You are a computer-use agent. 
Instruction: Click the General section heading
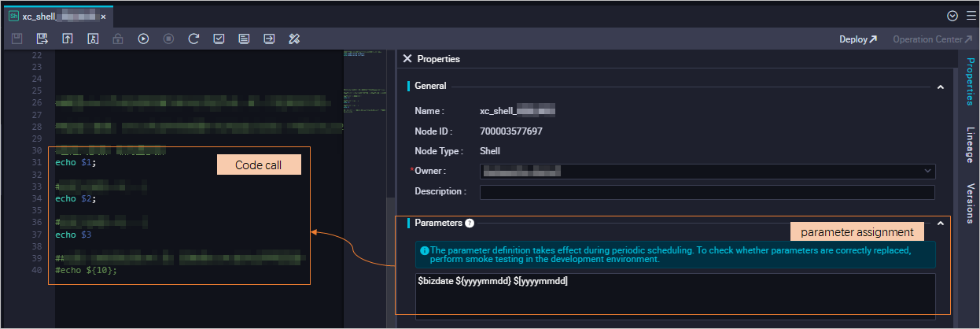point(430,87)
